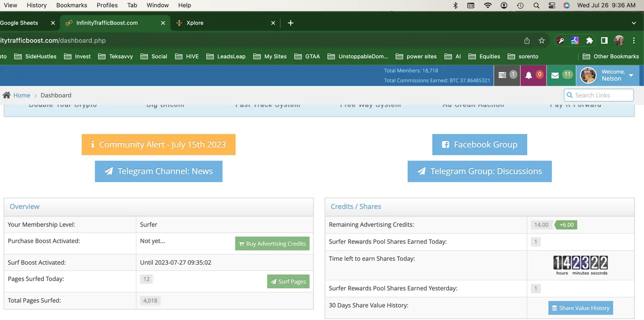Open Telegram Group: Discussions button

click(479, 171)
